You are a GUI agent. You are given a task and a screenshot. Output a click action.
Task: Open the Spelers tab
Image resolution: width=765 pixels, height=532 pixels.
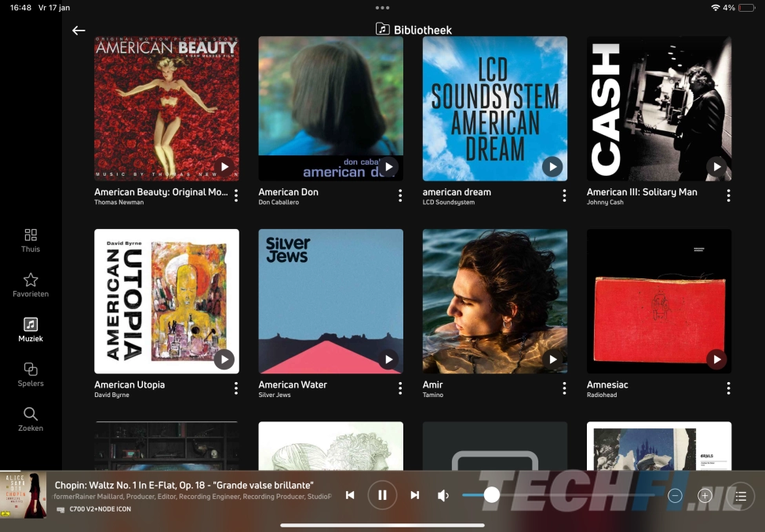coord(31,375)
